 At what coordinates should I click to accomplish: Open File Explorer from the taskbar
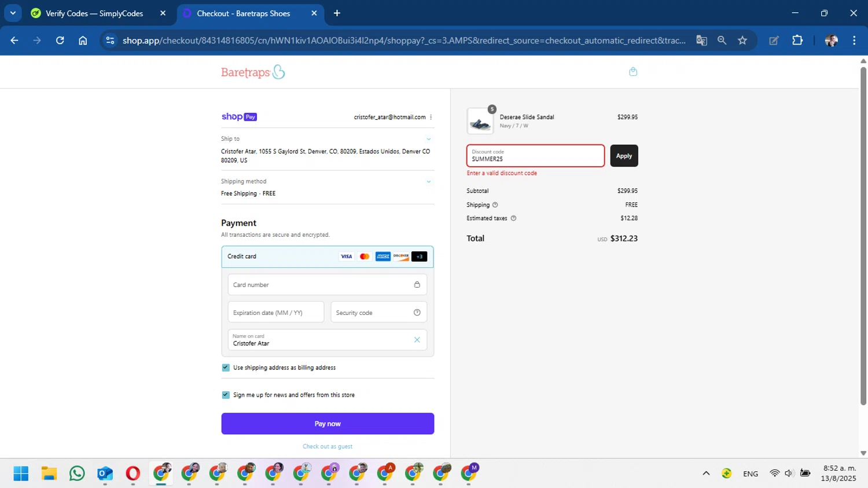point(49,474)
